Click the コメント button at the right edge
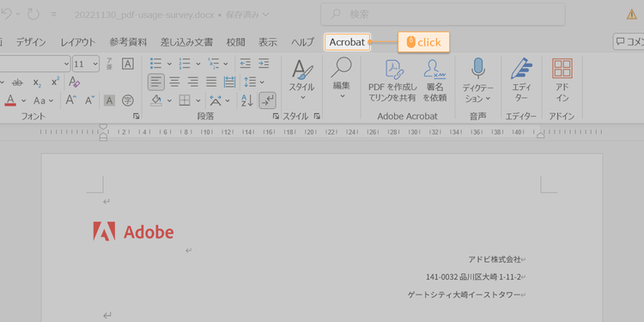 coord(629,42)
